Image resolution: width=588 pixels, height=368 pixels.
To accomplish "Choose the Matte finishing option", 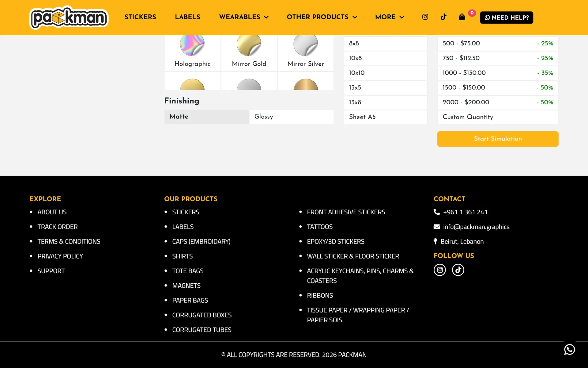I will [x=207, y=117].
